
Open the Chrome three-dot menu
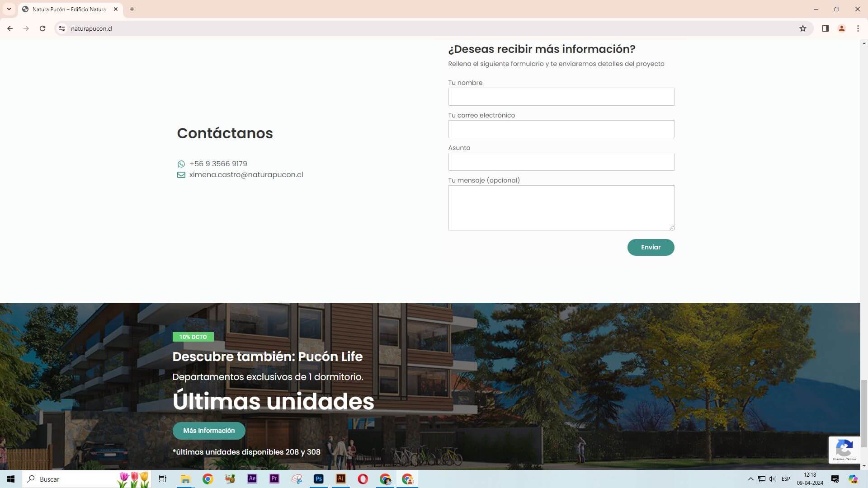click(x=858, y=28)
